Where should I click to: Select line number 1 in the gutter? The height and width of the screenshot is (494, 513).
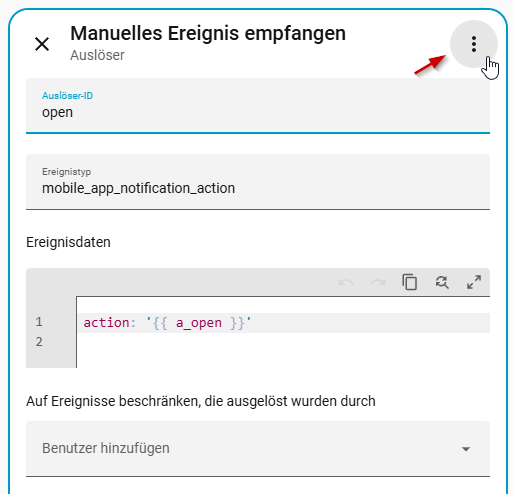pos(39,322)
